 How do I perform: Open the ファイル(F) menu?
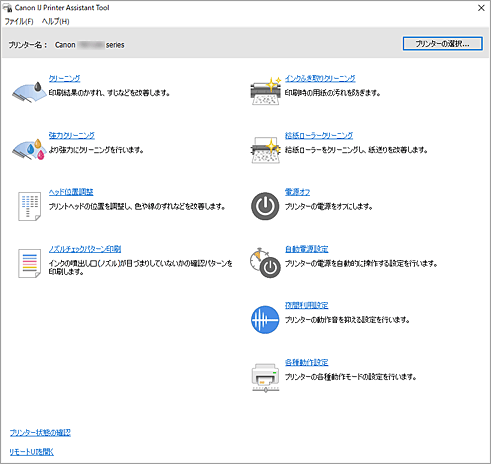[19, 22]
